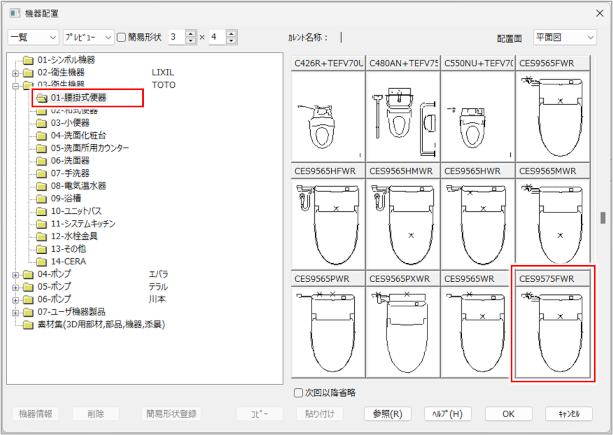Viewport: 613px width, 435px height.
Task: Expand the 01-シンボル機器 tree node
Action: [15, 60]
